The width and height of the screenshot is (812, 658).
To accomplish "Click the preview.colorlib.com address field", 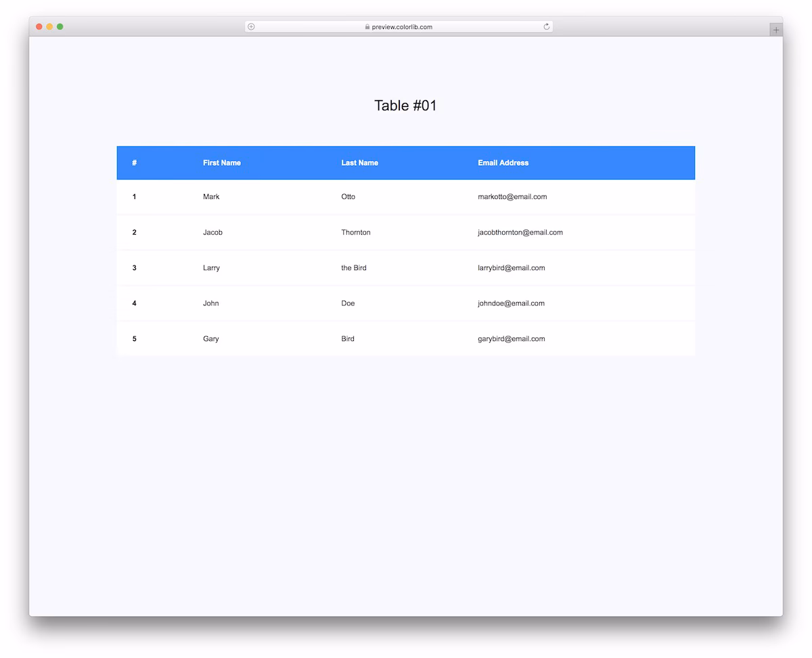I will tap(399, 27).
